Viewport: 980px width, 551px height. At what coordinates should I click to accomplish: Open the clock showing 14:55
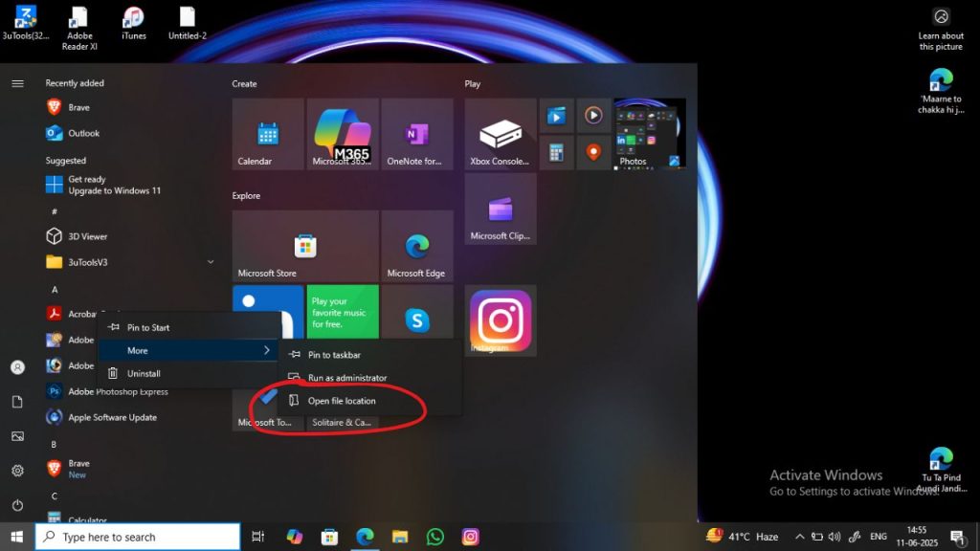917,537
